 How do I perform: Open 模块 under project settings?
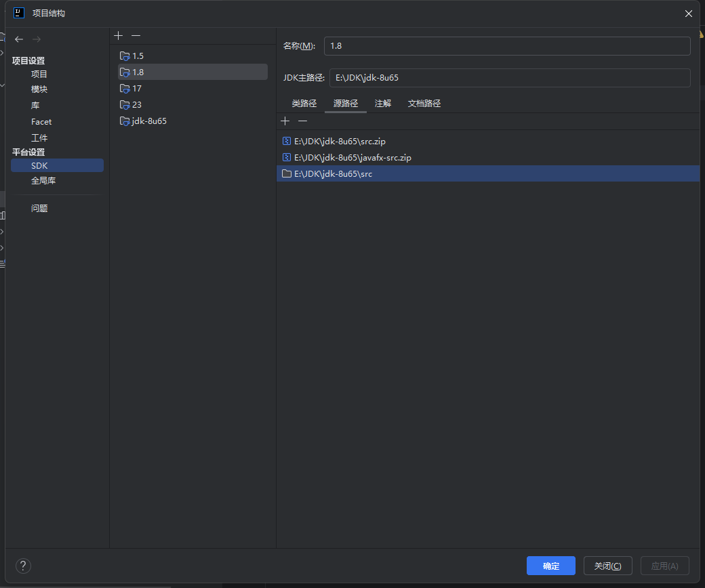click(x=39, y=89)
